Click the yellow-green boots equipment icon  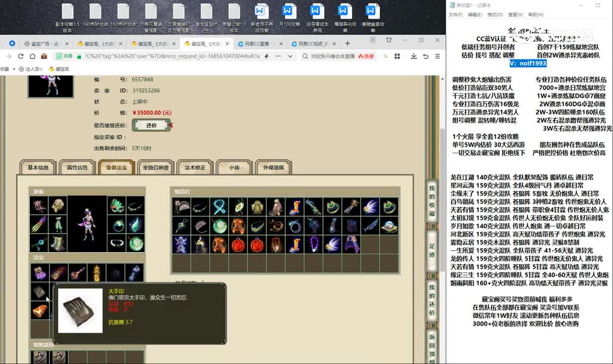58,243
